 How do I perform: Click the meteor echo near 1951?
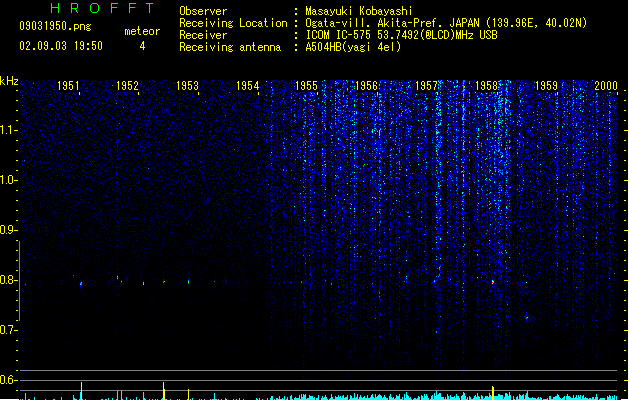(x=81, y=284)
